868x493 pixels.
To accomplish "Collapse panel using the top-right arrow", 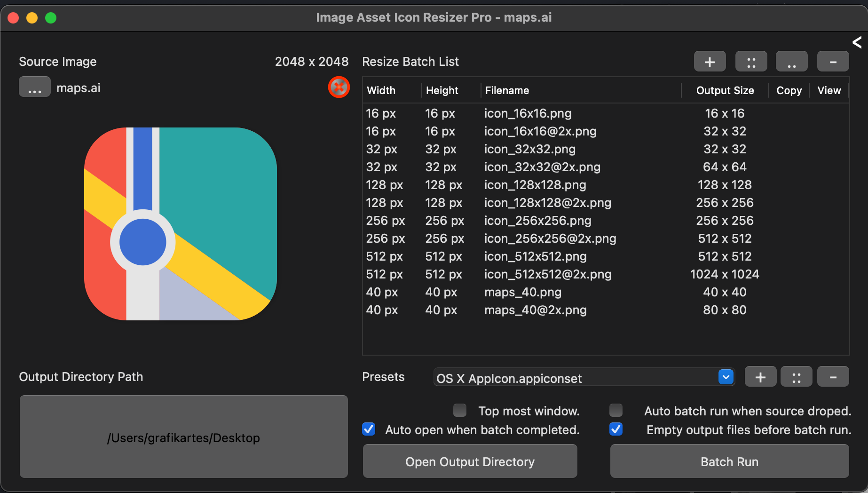I will (857, 42).
